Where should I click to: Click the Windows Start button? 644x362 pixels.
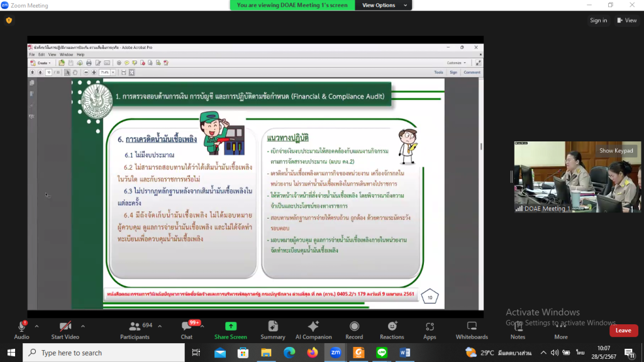pos(11,353)
